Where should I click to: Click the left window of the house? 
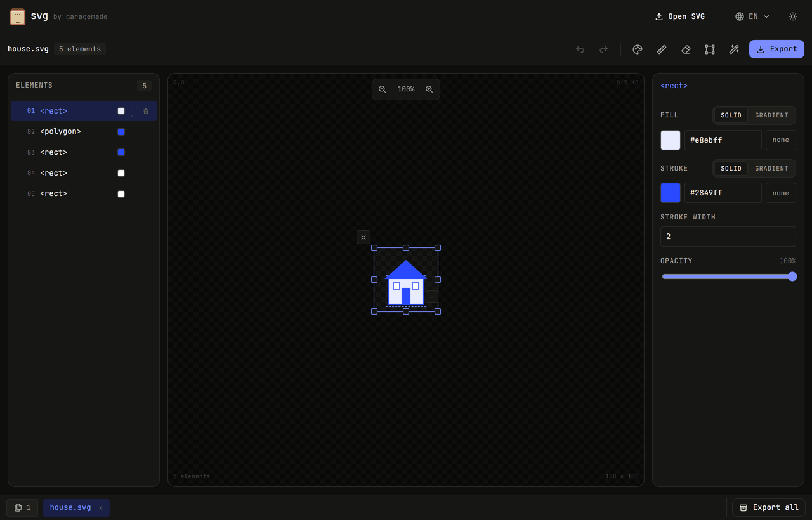(x=396, y=286)
